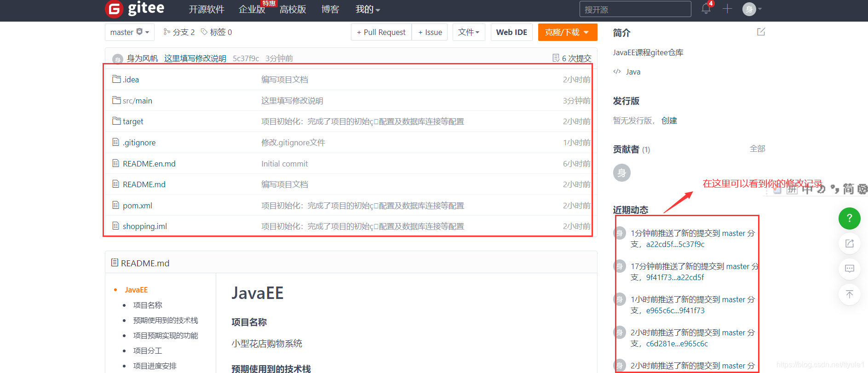
Task: Jump to JavaEE in README outline
Action: [136, 290]
